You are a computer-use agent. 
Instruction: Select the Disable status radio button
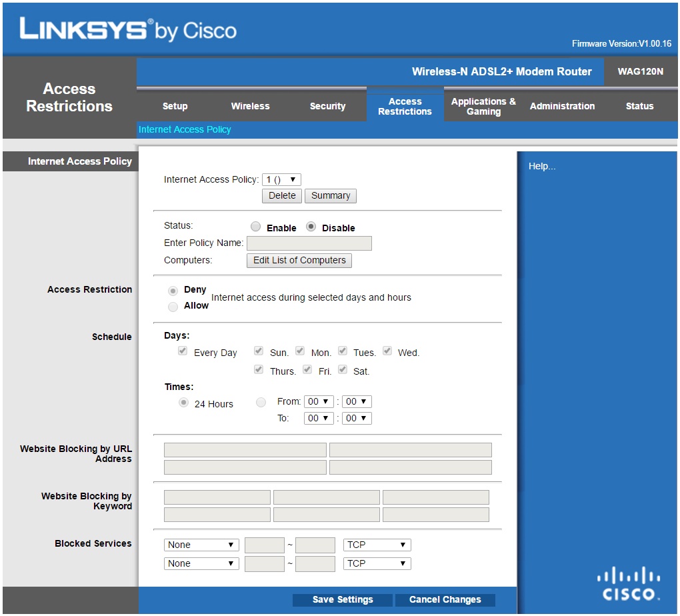[311, 227]
